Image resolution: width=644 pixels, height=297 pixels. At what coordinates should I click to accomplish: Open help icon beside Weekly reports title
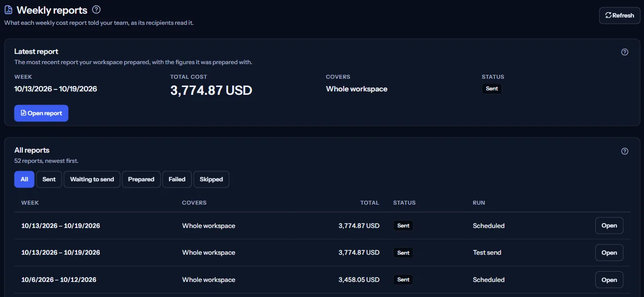click(96, 9)
